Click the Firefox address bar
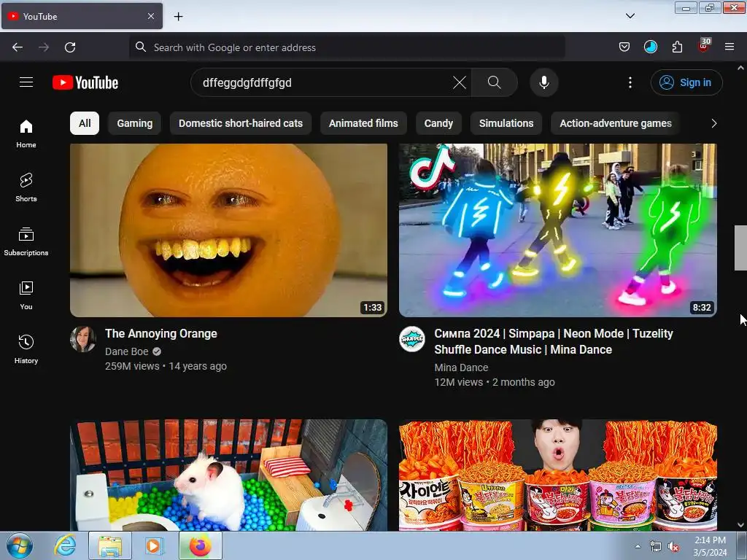 [x=347, y=47]
